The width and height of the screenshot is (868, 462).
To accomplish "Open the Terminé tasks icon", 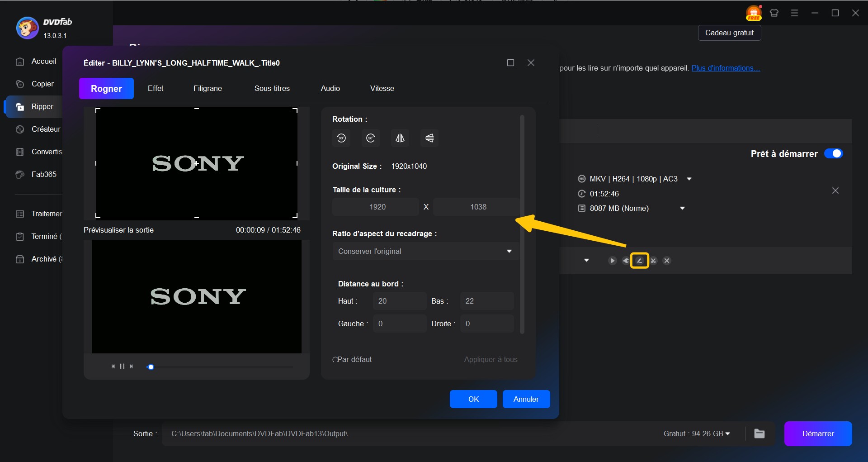I will 20,237.
